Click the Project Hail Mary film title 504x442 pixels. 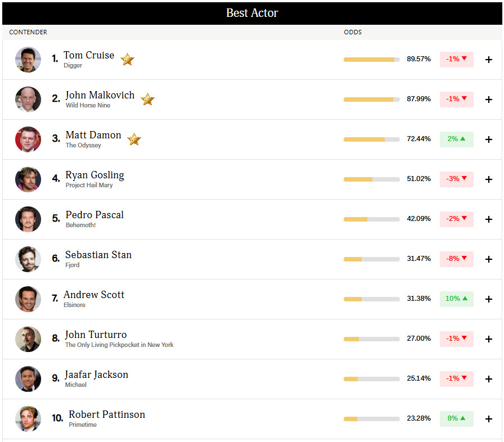tap(89, 186)
